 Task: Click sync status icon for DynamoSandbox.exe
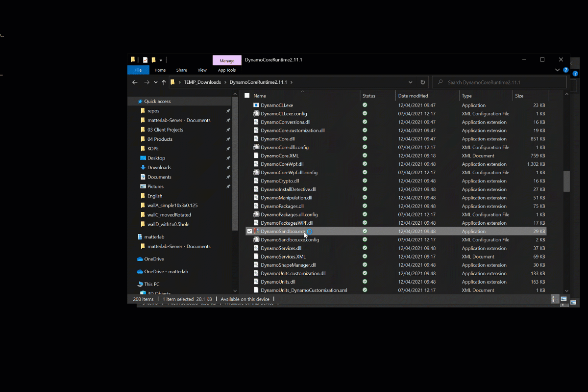[x=365, y=231]
